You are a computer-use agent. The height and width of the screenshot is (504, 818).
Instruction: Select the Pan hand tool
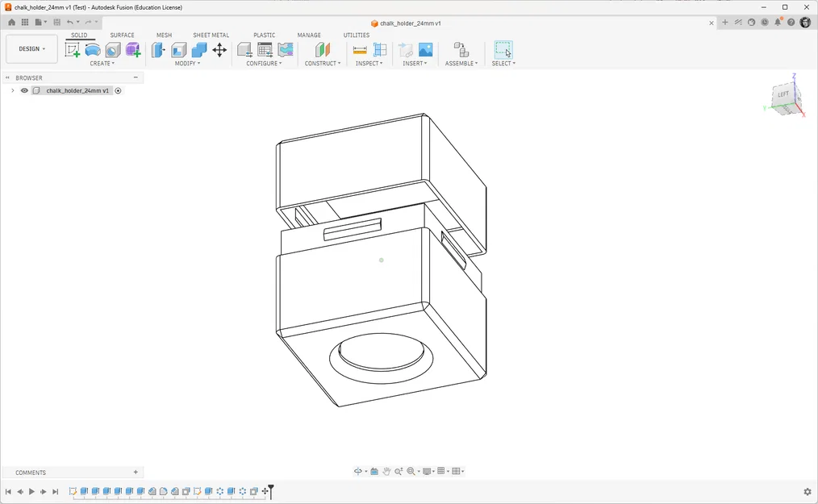pos(386,471)
